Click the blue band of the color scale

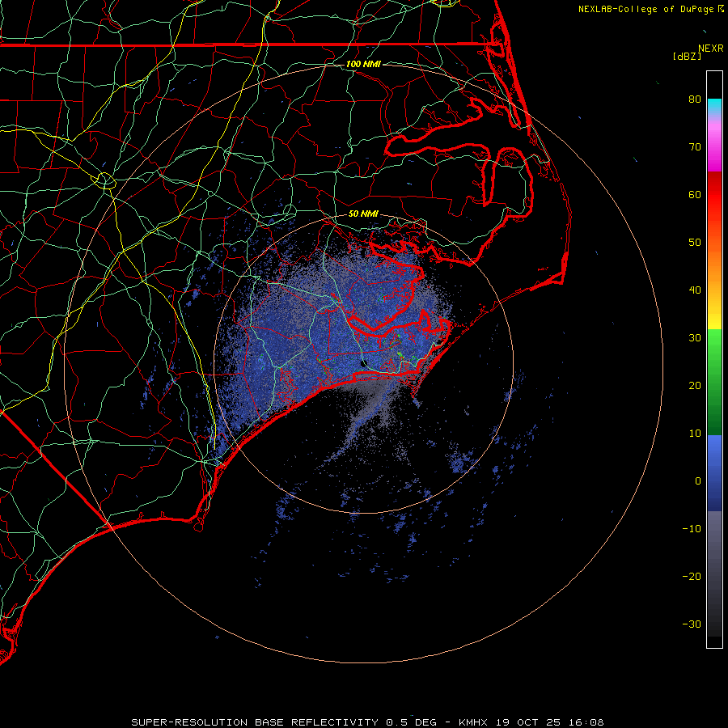(x=714, y=473)
